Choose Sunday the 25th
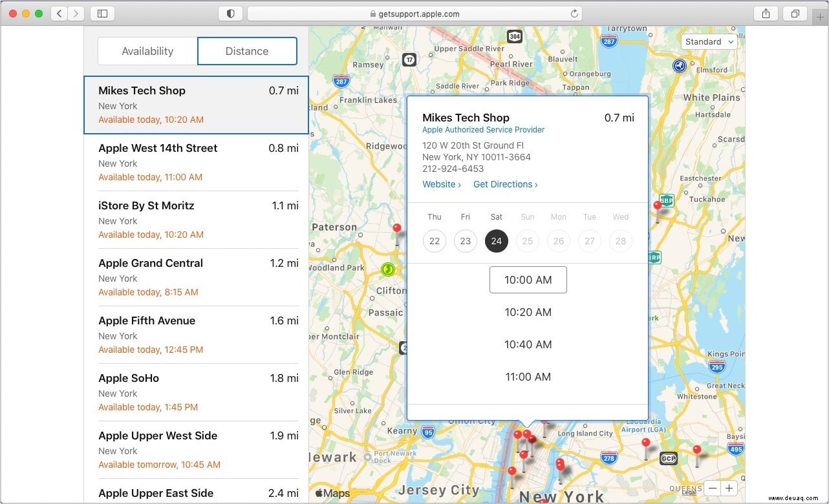829x504 pixels. 528,241
